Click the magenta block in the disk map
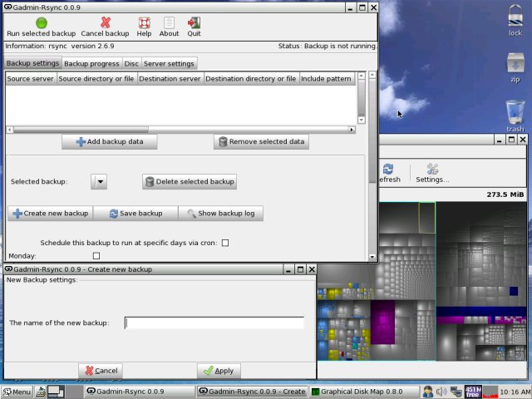 click(382, 320)
